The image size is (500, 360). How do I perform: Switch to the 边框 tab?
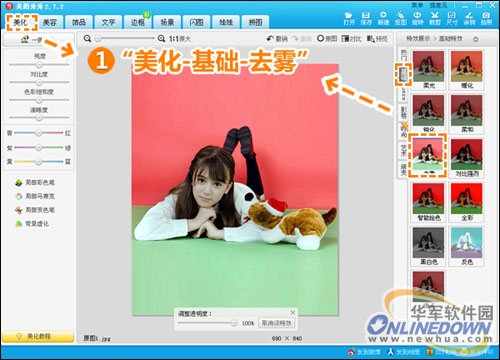click(x=138, y=22)
